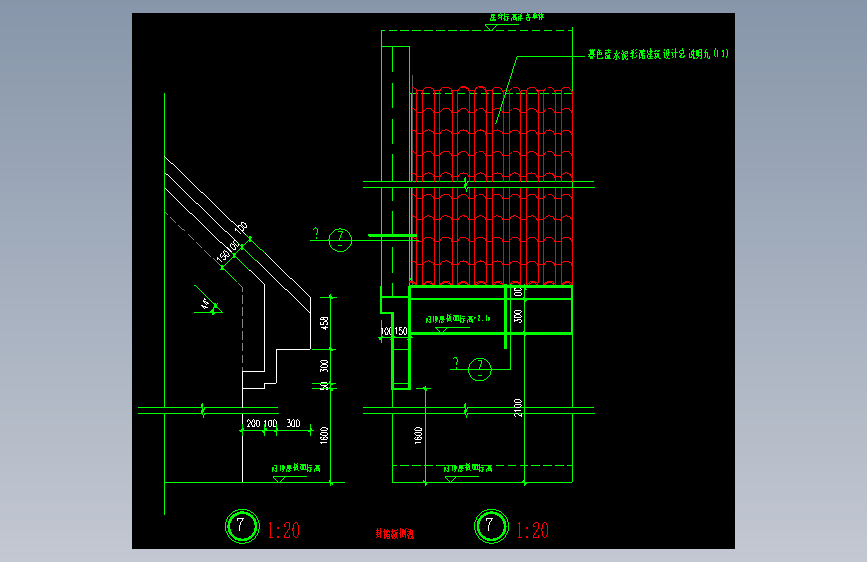Screen dimensions: 867x562
Task: Click the 200 horizontal dimension text
Action: (x=253, y=423)
